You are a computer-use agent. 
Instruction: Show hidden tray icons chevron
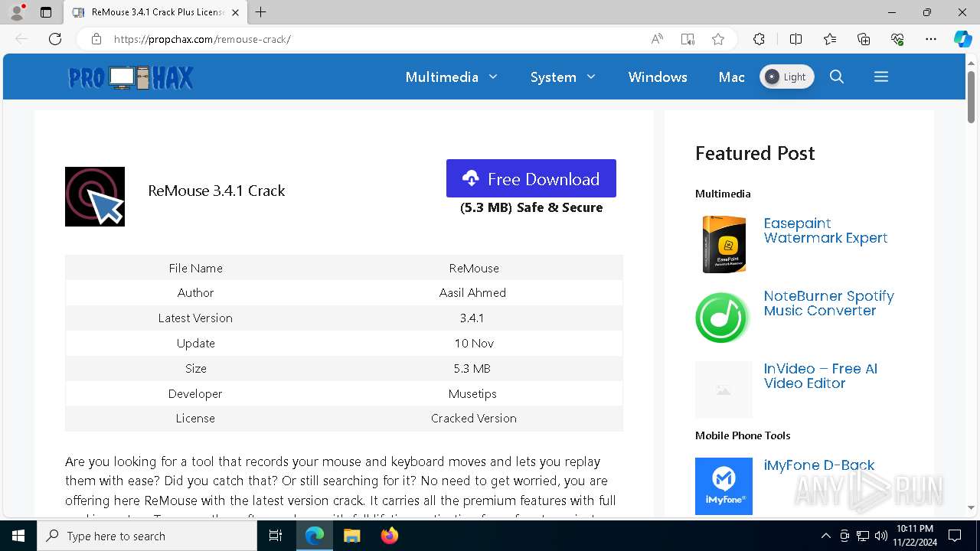pos(825,536)
